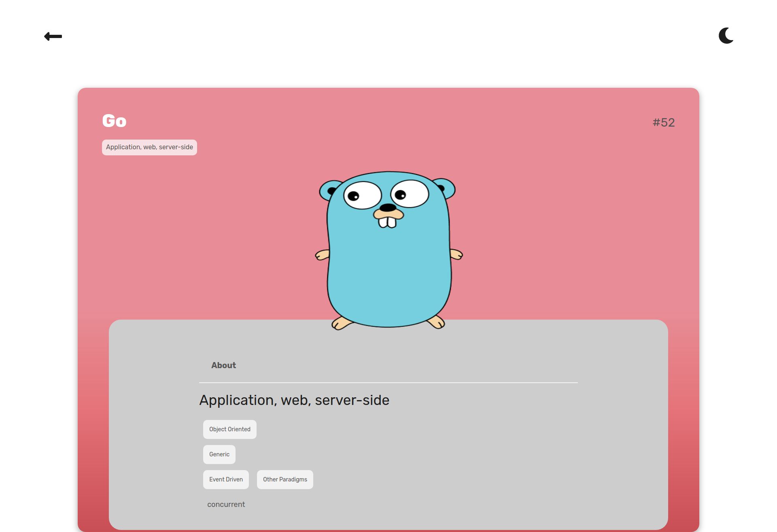Expand details under the concurrent label
The width and height of the screenshot is (777, 532).
pyautogui.click(x=226, y=504)
